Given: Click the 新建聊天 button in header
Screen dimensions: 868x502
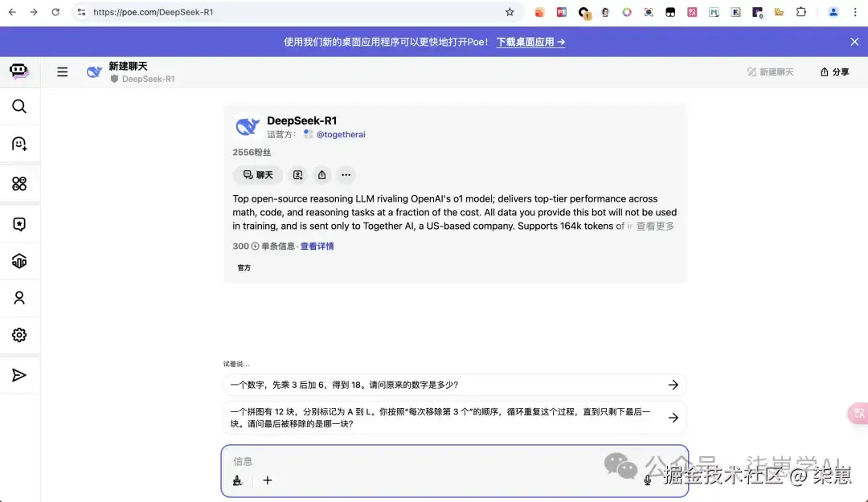Looking at the screenshot, I should (x=770, y=72).
